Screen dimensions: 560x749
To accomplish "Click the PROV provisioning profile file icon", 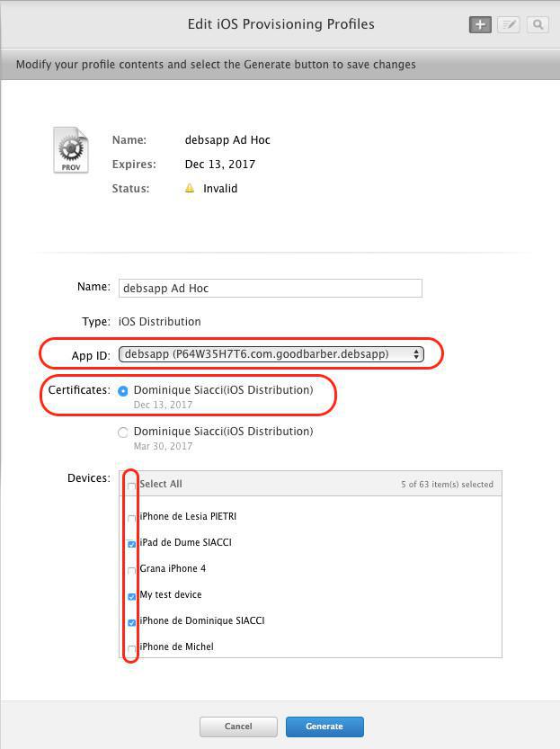I will tap(71, 150).
